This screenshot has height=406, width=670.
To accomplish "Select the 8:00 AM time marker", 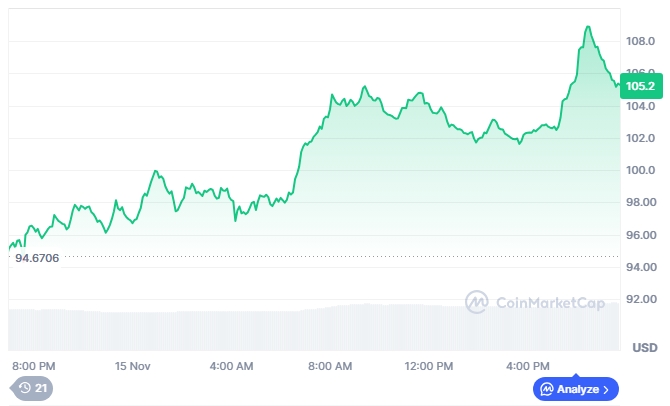I will [330, 366].
